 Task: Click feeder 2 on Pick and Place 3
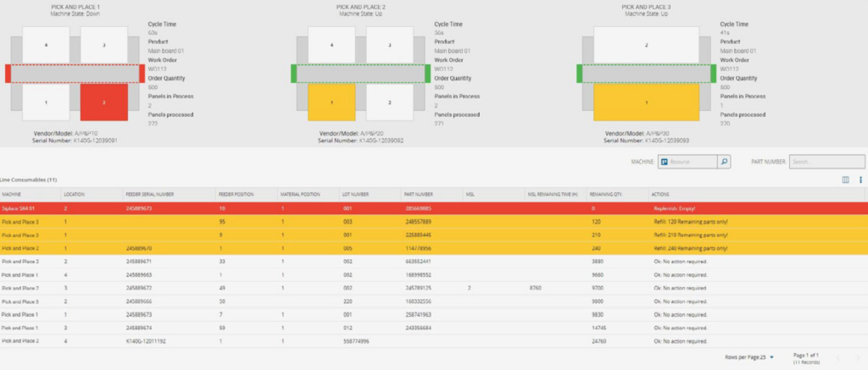tap(646, 45)
